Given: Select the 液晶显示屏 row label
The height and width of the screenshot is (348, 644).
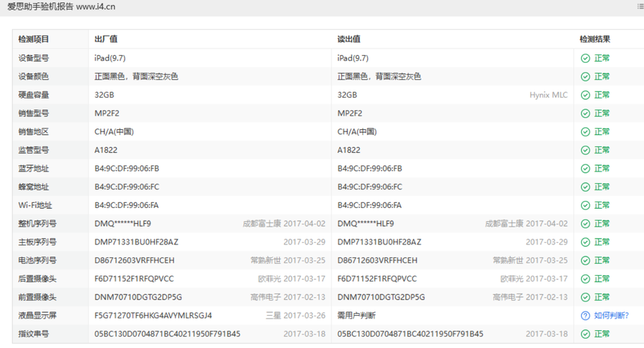Looking at the screenshot, I should coord(37,316).
